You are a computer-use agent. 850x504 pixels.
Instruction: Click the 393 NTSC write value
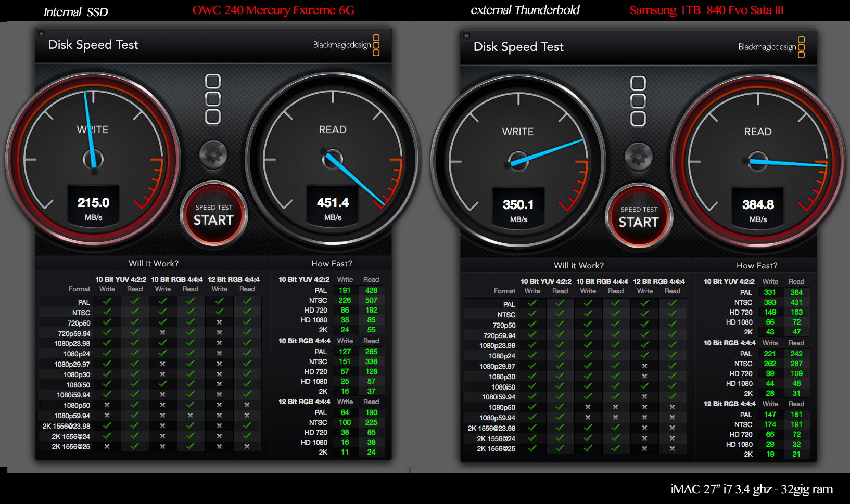[x=770, y=302]
